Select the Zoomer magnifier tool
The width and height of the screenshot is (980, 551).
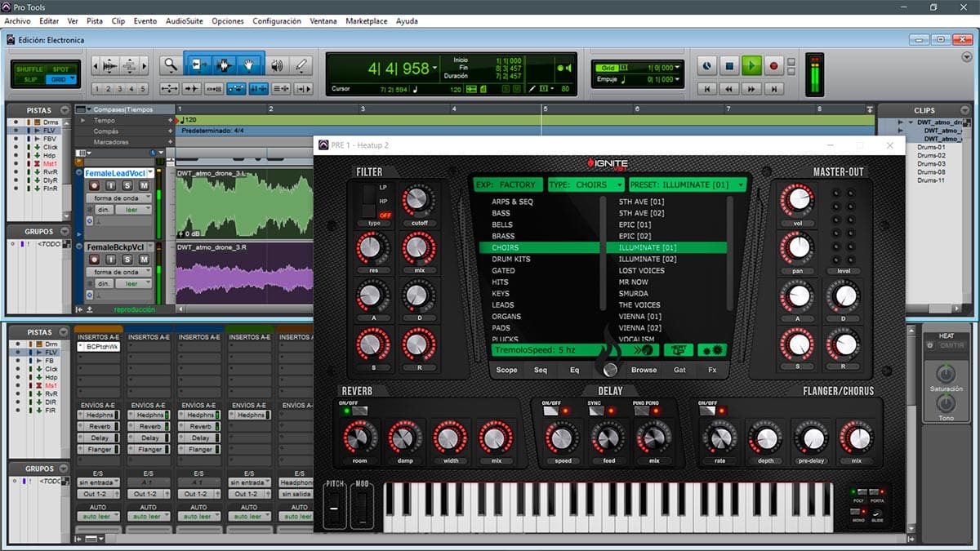point(170,65)
